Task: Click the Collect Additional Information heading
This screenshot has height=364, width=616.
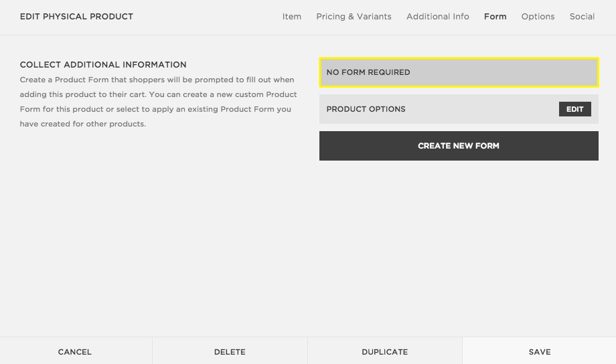Action: [x=103, y=65]
